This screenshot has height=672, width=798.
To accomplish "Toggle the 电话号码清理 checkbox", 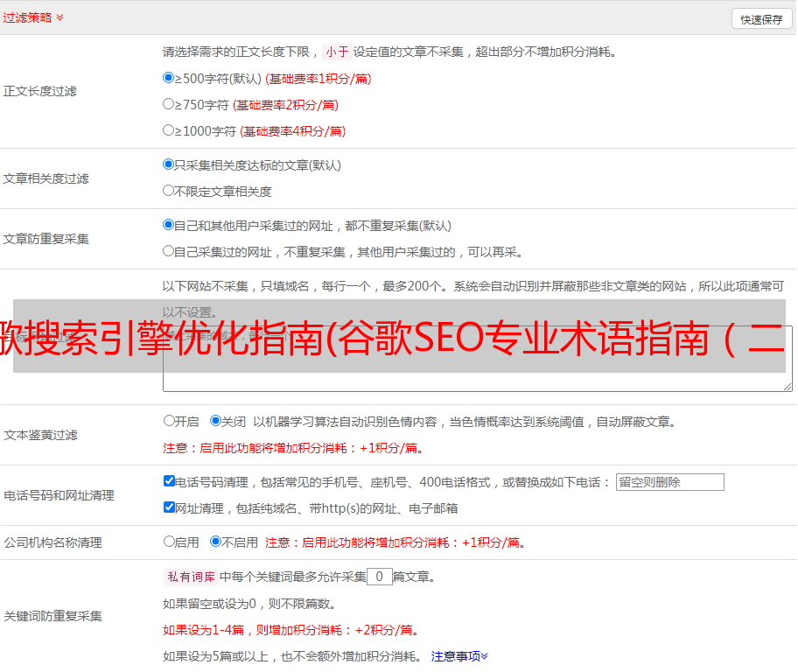I will pos(169,481).
